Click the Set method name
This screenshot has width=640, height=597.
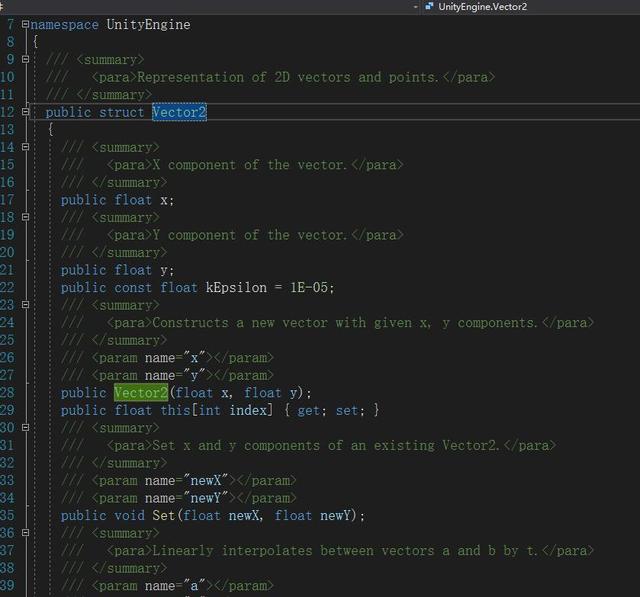(163, 515)
